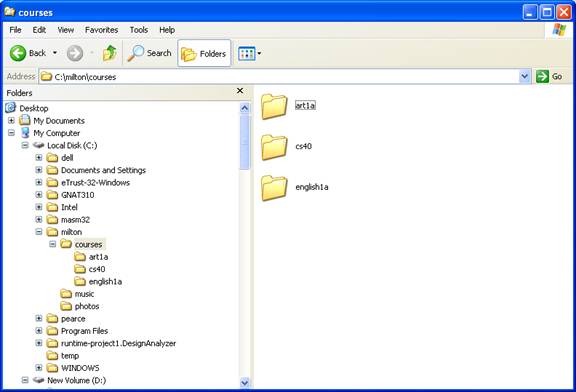Viewport: 576px width, 392px height.
Task: Open the address bar dropdown arrow
Action: tap(525, 76)
